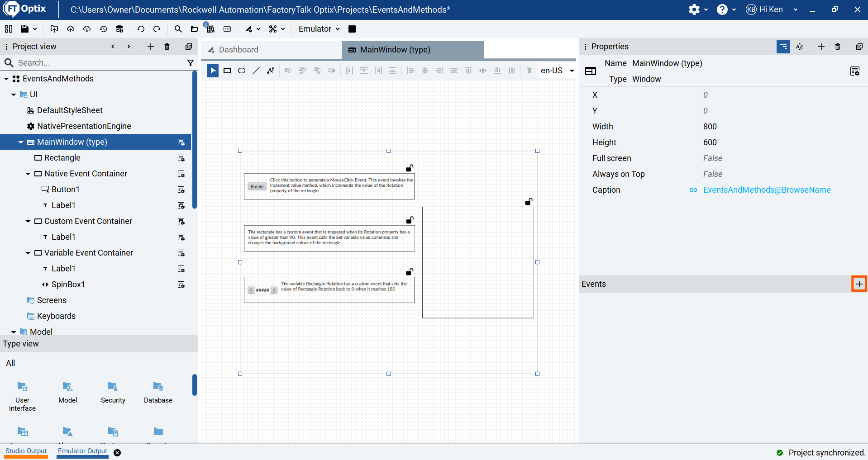The width and height of the screenshot is (868, 460).
Task: Select SpinBox1 in the project tree
Action: (x=68, y=285)
